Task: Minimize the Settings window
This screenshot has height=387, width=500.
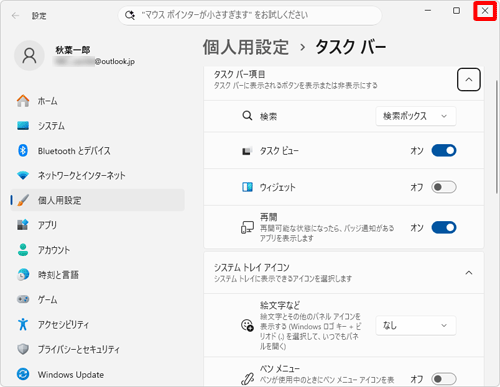Action: (x=428, y=11)
